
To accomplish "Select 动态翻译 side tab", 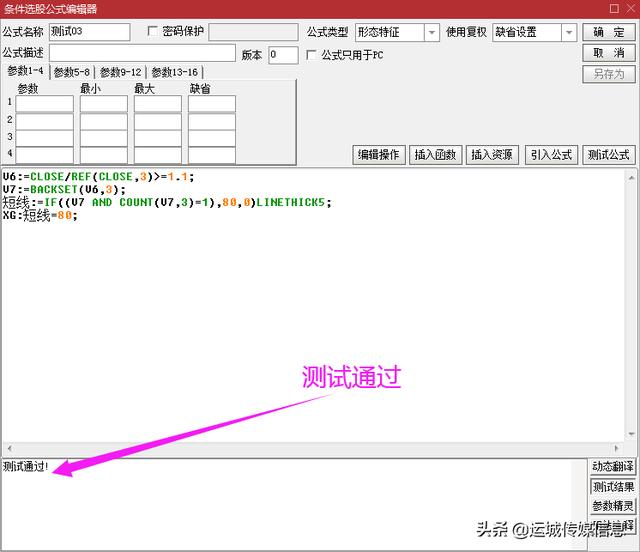I will pos(613,466).
